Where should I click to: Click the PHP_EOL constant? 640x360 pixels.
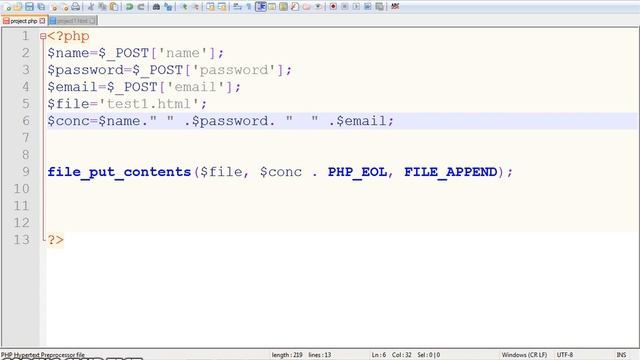(x=358, y=172)
